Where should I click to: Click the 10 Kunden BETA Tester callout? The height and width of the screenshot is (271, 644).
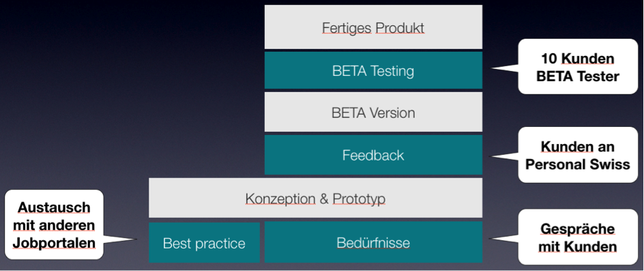pyautogui.click(x=577, y=67)
